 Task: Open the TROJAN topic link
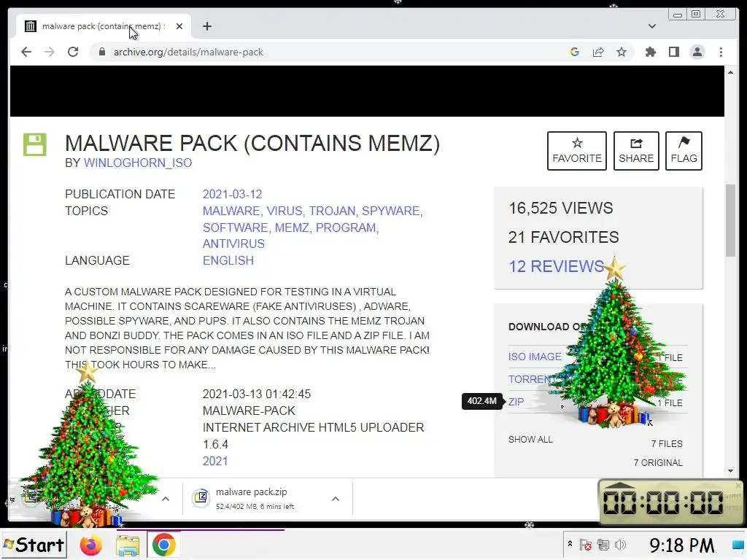[332, 211]
